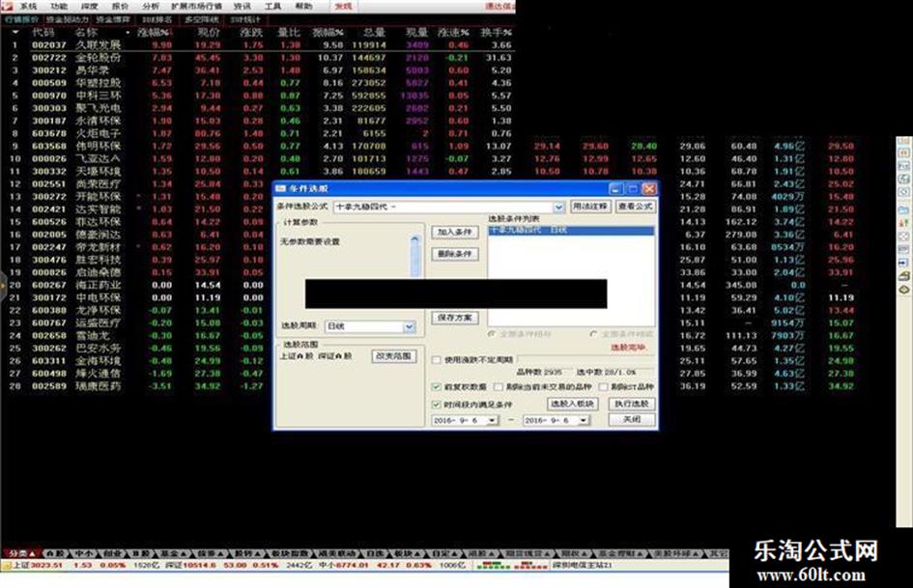Viewport: 913px width, 588px height.
Task: Switch to the 多空阵线 tab
Action: point(202,20)
